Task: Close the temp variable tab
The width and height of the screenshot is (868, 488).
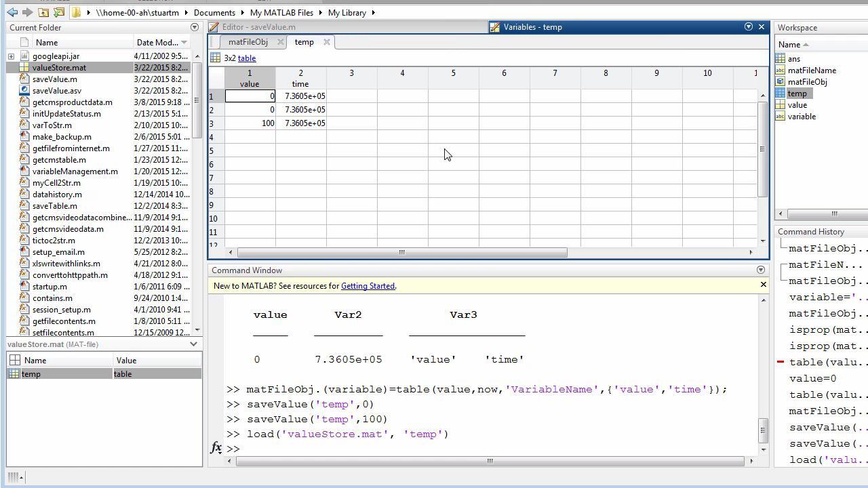Action: click(326, 42)
